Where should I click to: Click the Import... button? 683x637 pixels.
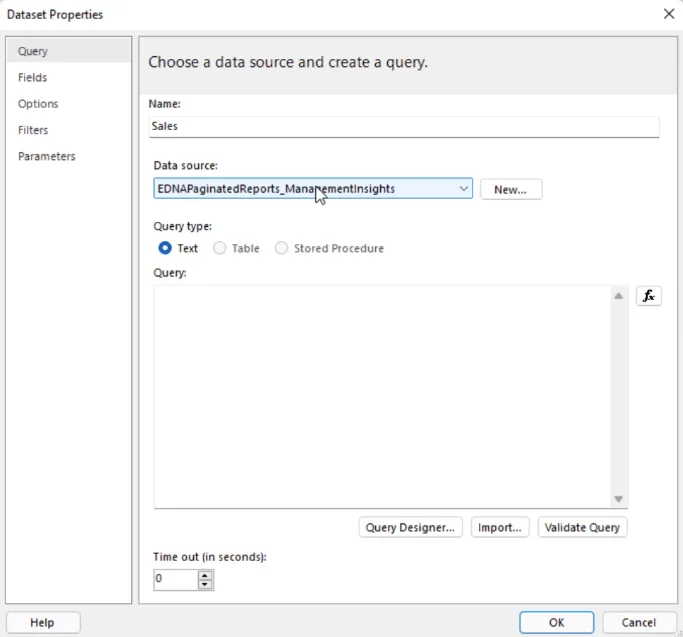pyautogui.click(x=500, y=527)
